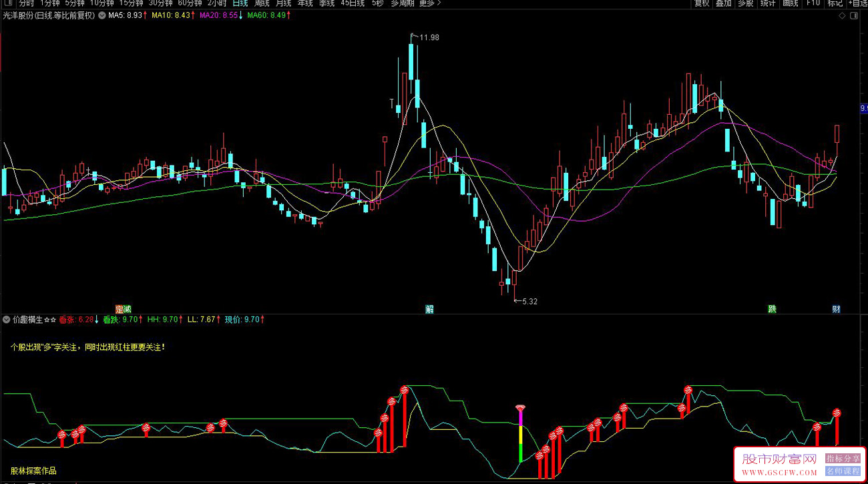The image size is (868, 484).
Task: Select the 15分钟 period tab
Action: click(132, 3)
